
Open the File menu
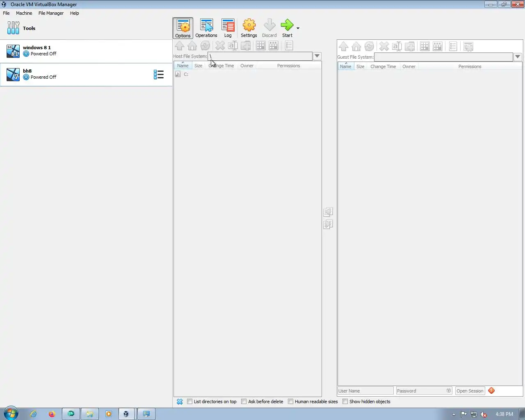[6, 13]
